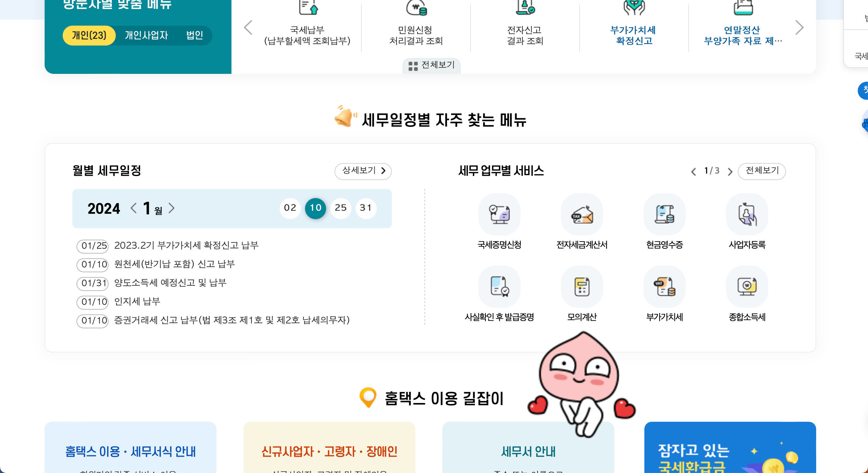The width and height of the screenshot is (868, 473).
Task: Open the 부가가치세 service icon
Action: (x=664, y=287)
